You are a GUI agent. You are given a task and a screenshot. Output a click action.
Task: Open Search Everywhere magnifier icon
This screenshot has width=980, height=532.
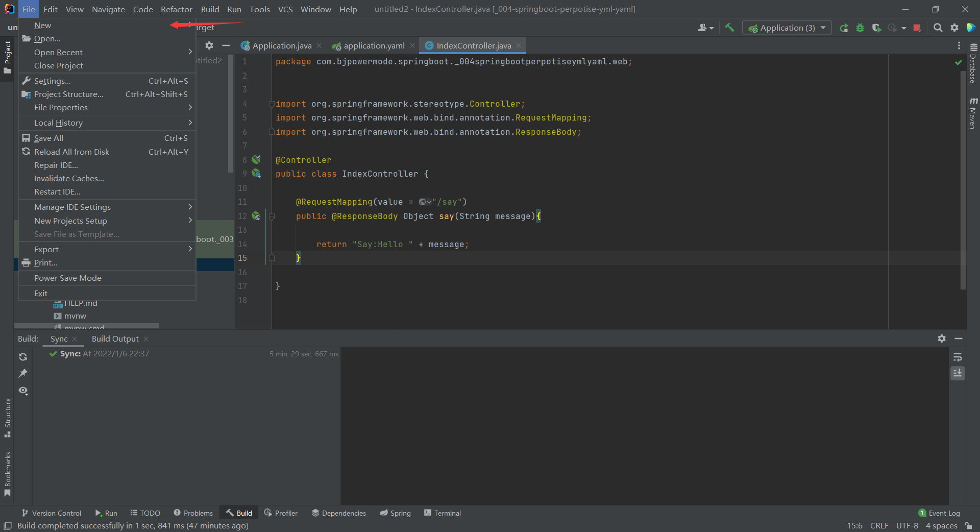pyautogui.click(x=938, y=28)
